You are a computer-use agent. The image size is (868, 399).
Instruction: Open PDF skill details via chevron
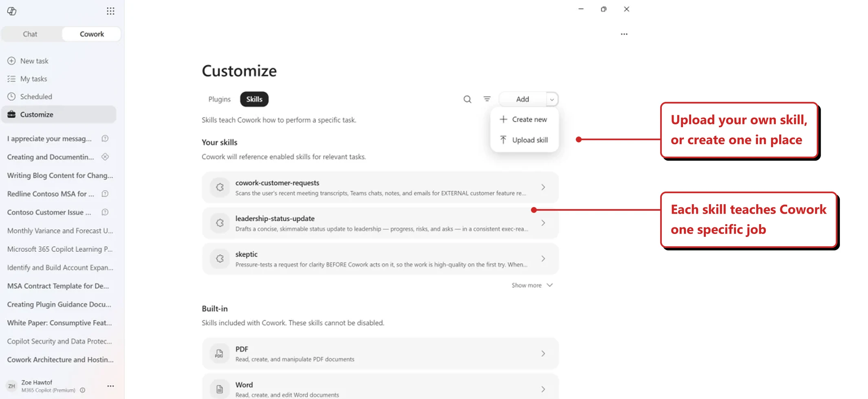(543, 353)
